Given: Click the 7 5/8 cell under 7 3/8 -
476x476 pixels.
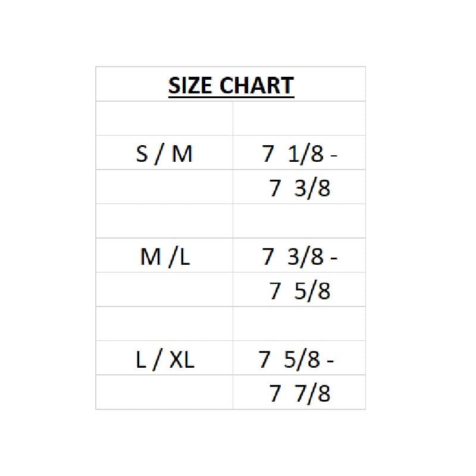Looking at the screenshot, I should click(x=299, y=291).
